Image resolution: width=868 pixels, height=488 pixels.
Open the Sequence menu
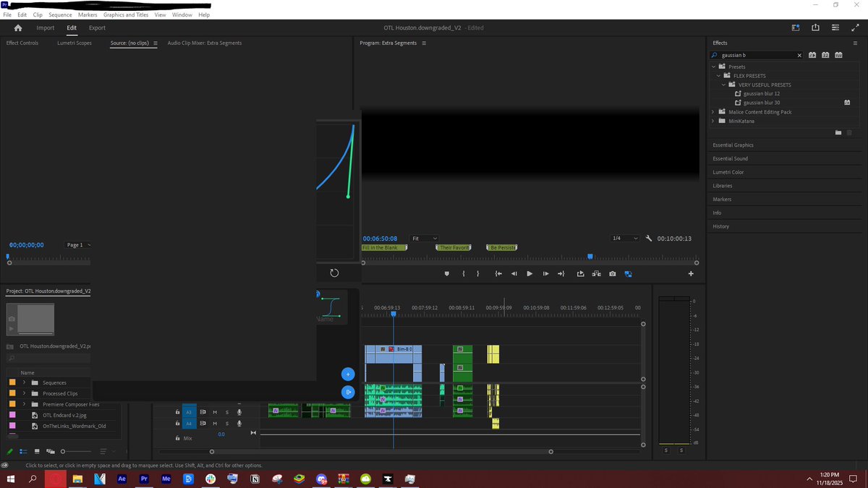60,14
